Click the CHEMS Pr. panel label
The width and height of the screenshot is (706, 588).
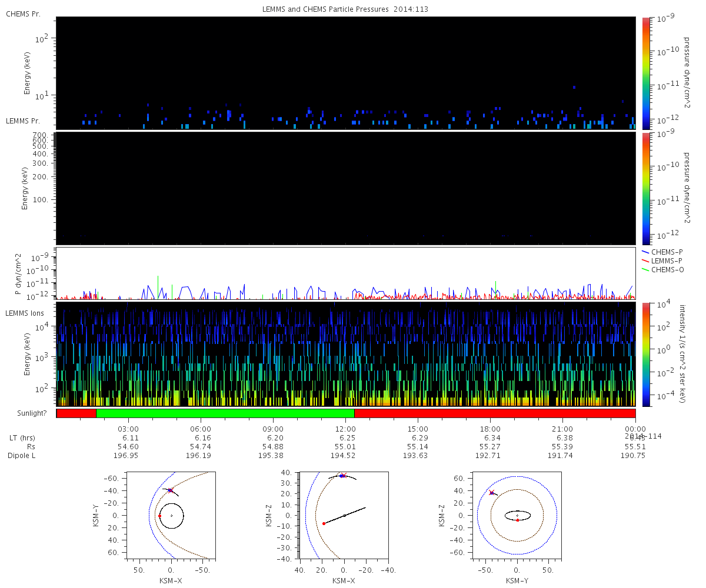click(x=23, y=14)
